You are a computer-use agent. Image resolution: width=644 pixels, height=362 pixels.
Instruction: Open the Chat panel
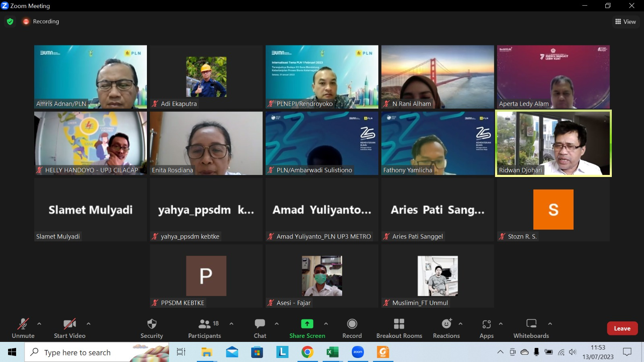point(260,328)
